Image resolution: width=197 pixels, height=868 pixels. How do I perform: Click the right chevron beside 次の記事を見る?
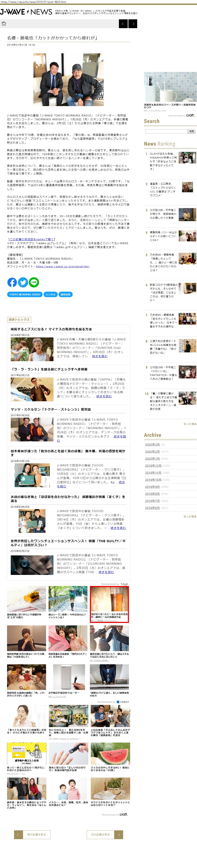click(x=119, y=834)
